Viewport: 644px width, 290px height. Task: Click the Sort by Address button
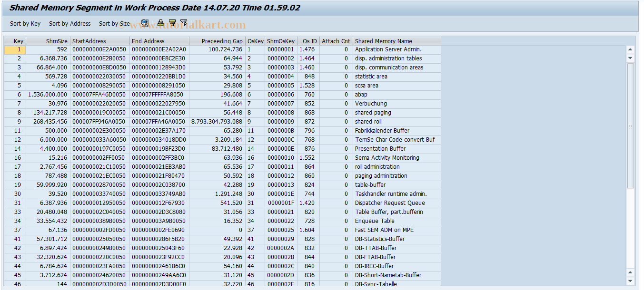pyautogui.click(x=70, y=23)
